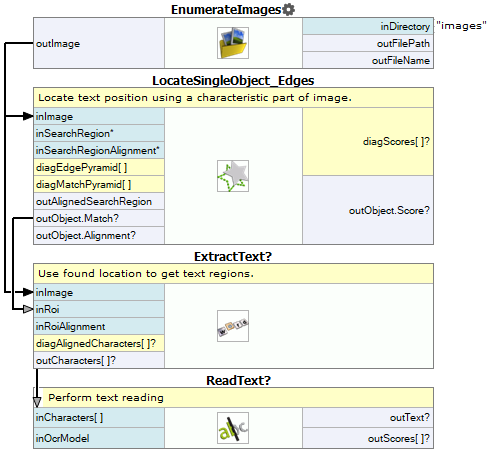500x454 pixels.
Task: Click the arrow connector into inCharacters
Action: (x=37, y=402)
